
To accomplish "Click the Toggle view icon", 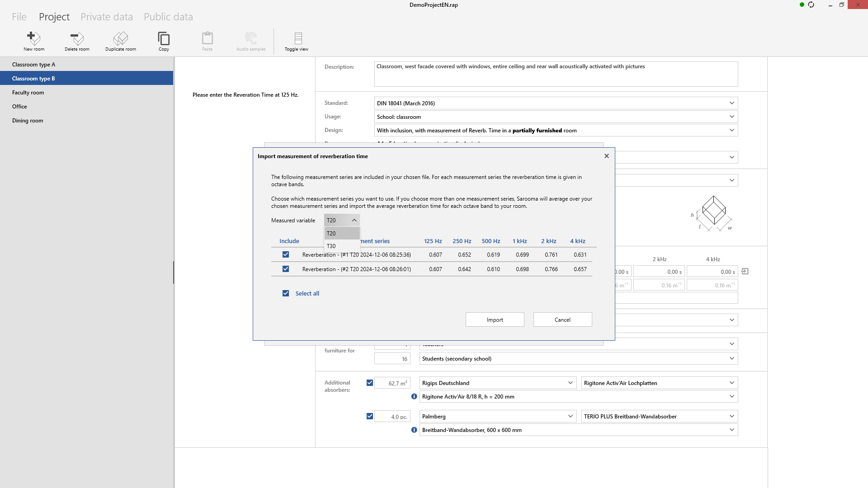I will [297, 41].
